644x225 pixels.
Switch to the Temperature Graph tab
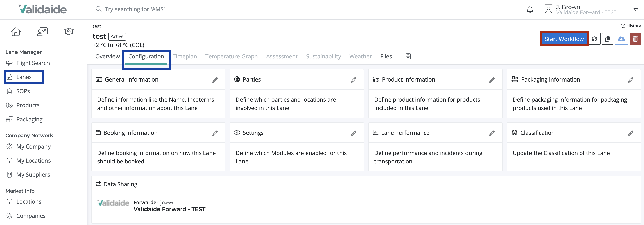[x=231, y=57]
